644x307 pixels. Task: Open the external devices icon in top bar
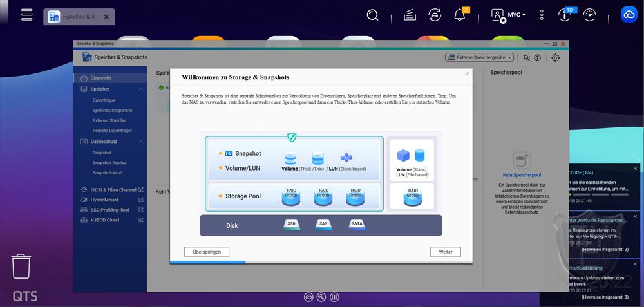click(x=435, y=15)
